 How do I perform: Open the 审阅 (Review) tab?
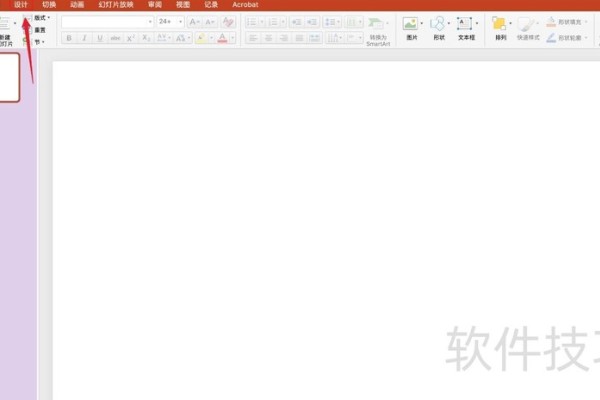point(155,5)
